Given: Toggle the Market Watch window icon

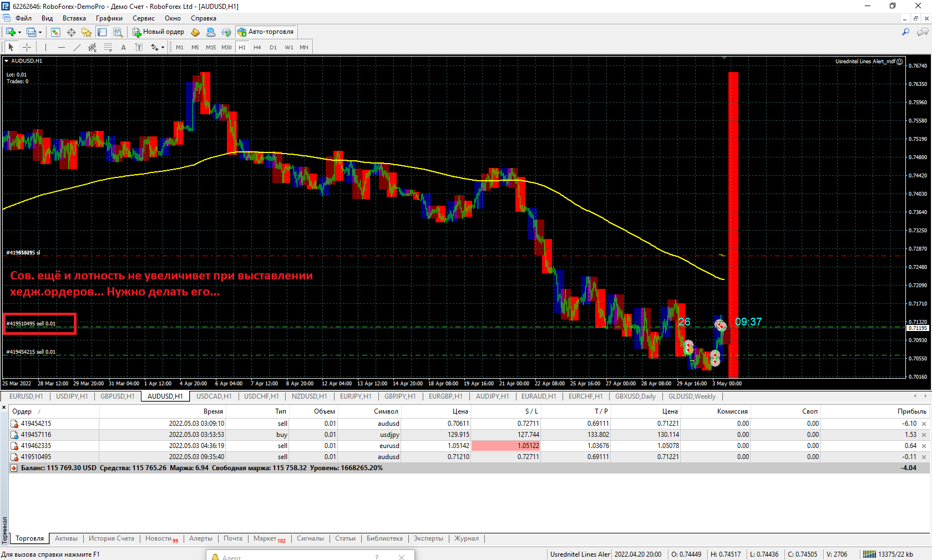Looking at the screenshot, I should [x=55, y=32].
